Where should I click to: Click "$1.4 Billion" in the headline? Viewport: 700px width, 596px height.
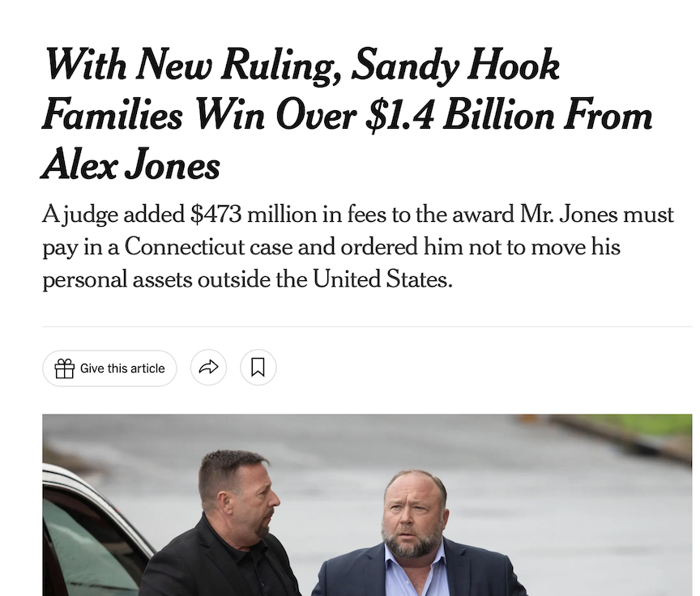[x=459, y=116]
